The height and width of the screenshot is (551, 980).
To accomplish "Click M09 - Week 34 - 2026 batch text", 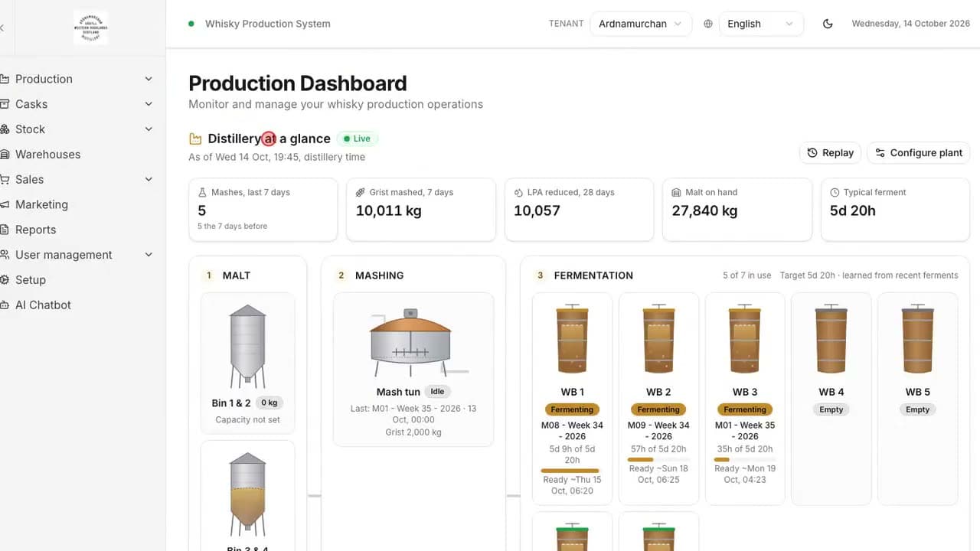I will click(658, 431).
